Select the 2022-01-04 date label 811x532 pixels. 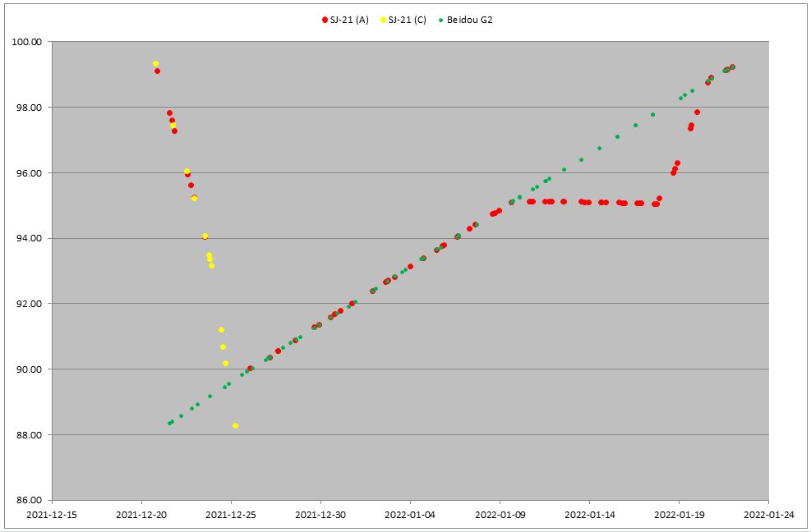coord(410,516)
